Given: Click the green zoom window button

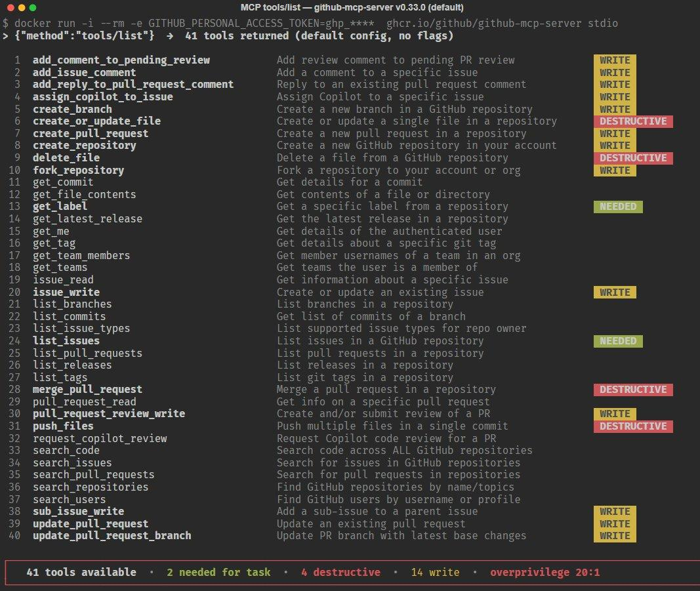Looking at the screenshot, I should click(x=34, y=8).
